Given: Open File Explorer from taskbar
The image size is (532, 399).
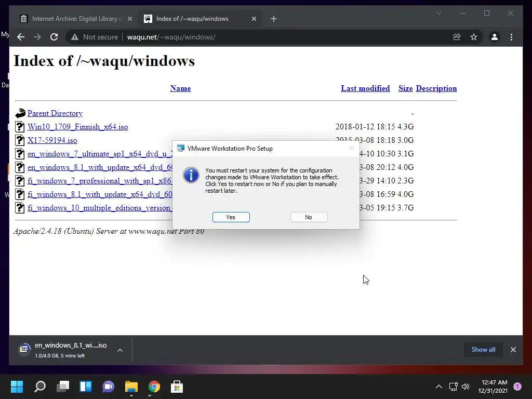Looking at the screenshot, I should [x=131, y=387].
